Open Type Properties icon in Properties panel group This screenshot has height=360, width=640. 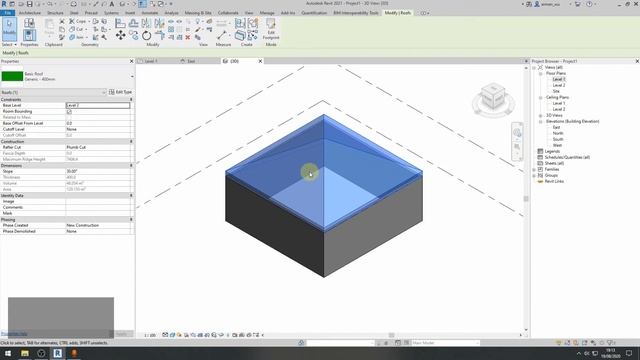pyautogui.click(x=29, y=23)
